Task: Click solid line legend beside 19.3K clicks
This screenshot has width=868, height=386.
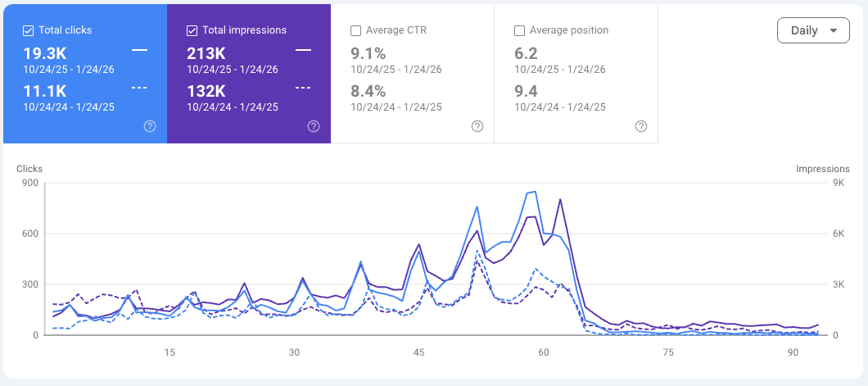Action: pos(139,51)
